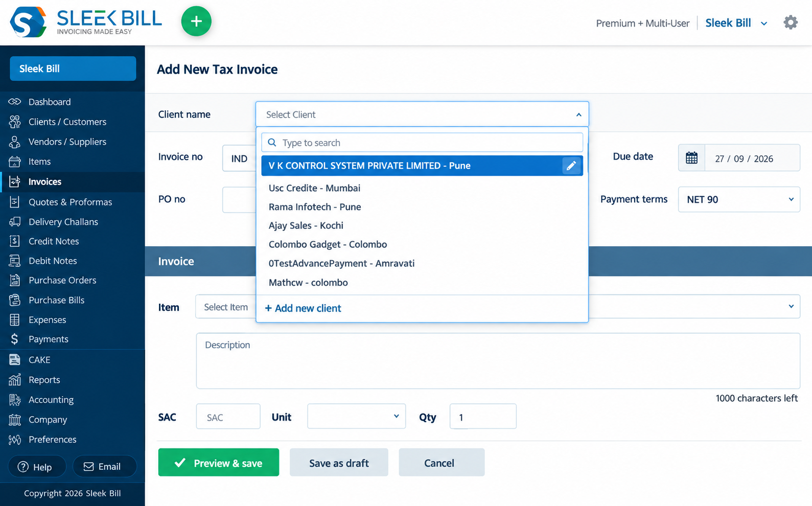Viewport: 812px width, 506px height.
Task: Click the Credit Notes sidebar icon
Action: click(x=15, y=241)
